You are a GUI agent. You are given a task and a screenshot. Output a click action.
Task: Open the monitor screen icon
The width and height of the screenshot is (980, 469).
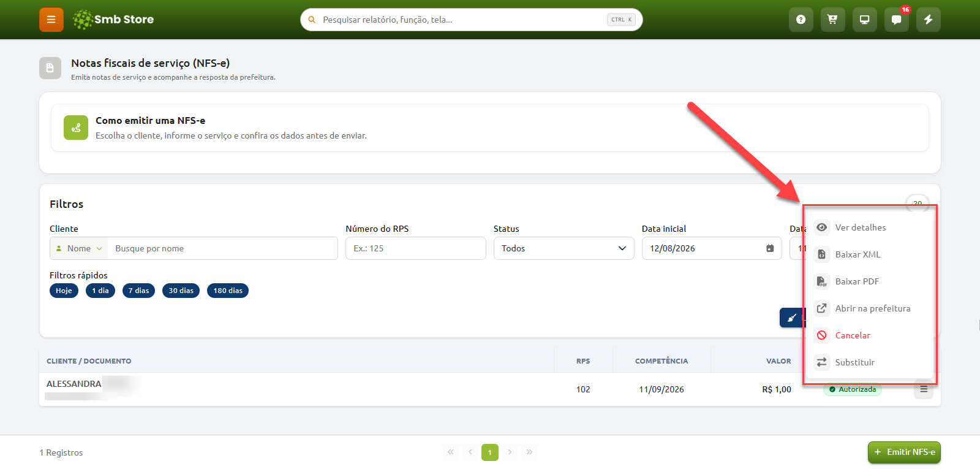(865, 20)
